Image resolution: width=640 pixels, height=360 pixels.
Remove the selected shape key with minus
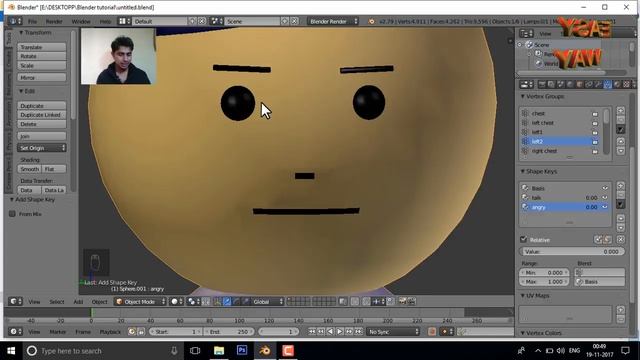[620, 195]
